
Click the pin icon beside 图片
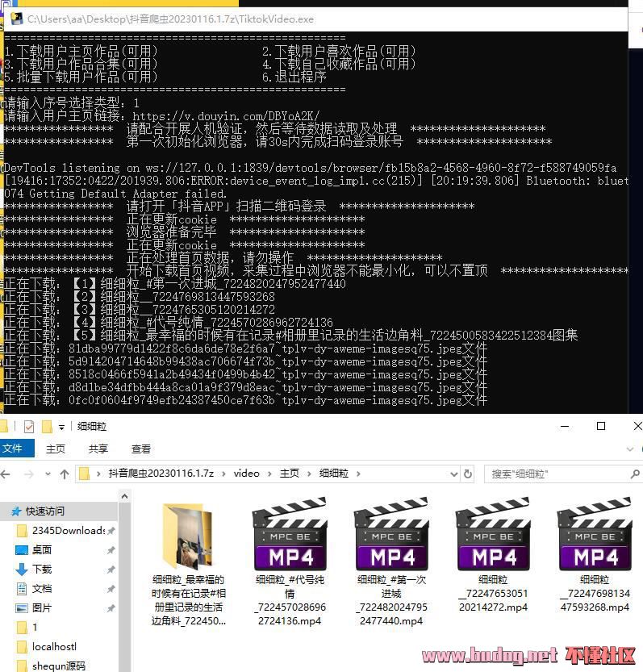coord(111,608)
